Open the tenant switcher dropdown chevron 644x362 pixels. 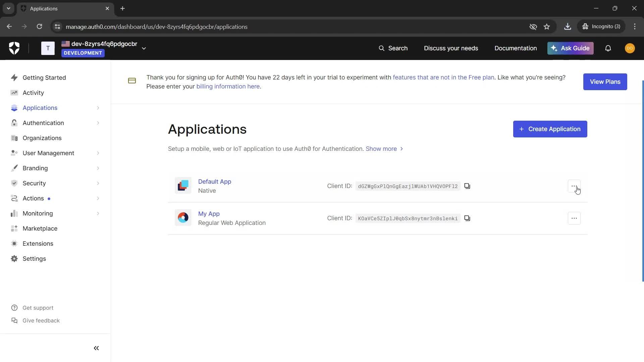click(x=144, y=48)
